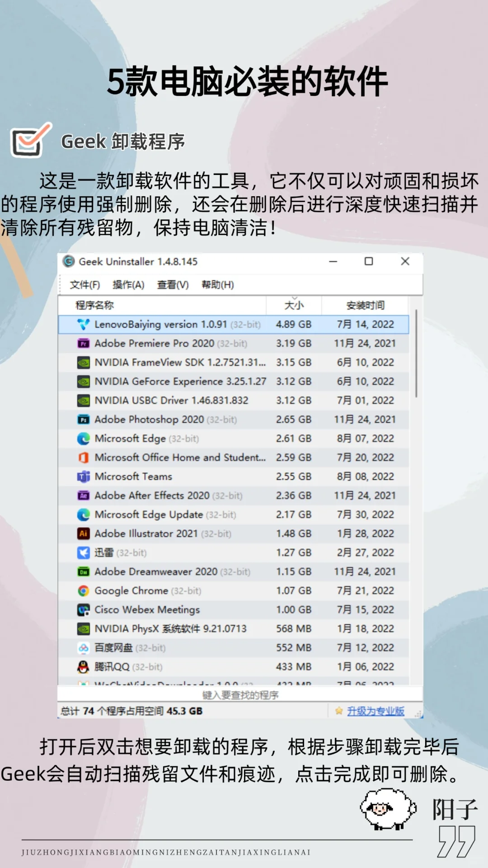This screenshot has width=488, height=868.
Task: Minimize the Geek Uninstaller window
Action: click(333, 261)
